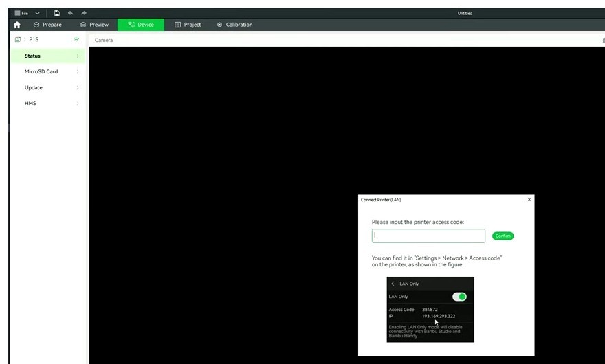The image size is (605, 364).
Task: Click the Redo arrow icon
Action: click(84, 13)
